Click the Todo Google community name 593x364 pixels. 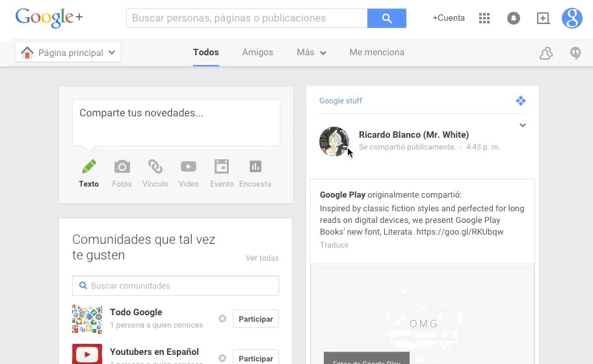click(136, 312)
